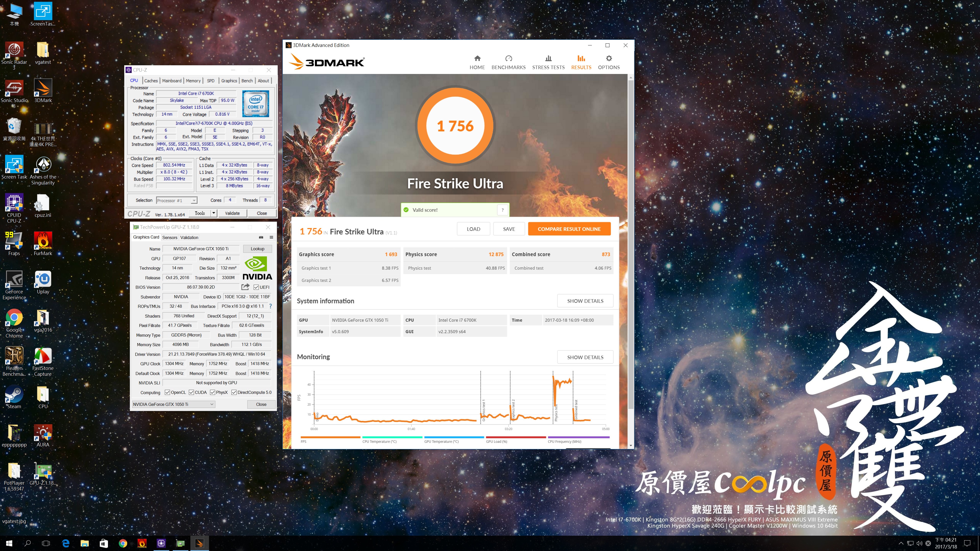Open Uplay desktop icon
The height and width of the screenshot is (551, 980).
click(x=43, y=282)
